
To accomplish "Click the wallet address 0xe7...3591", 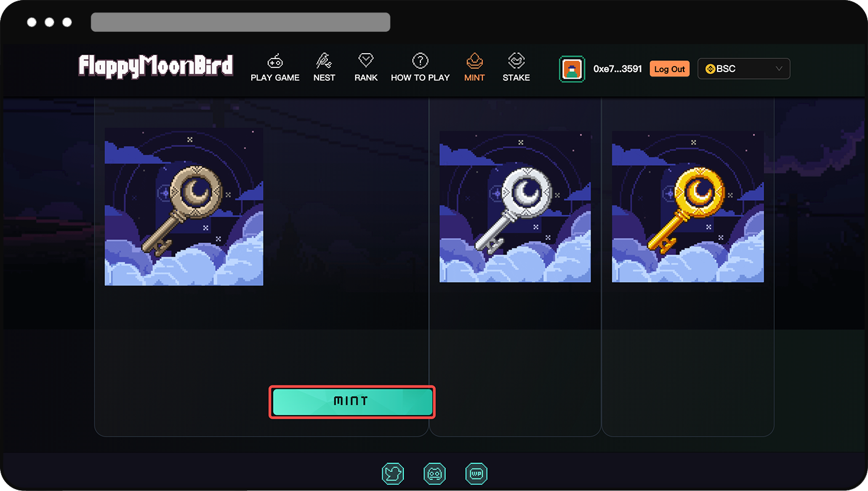I will pos(617,69).
